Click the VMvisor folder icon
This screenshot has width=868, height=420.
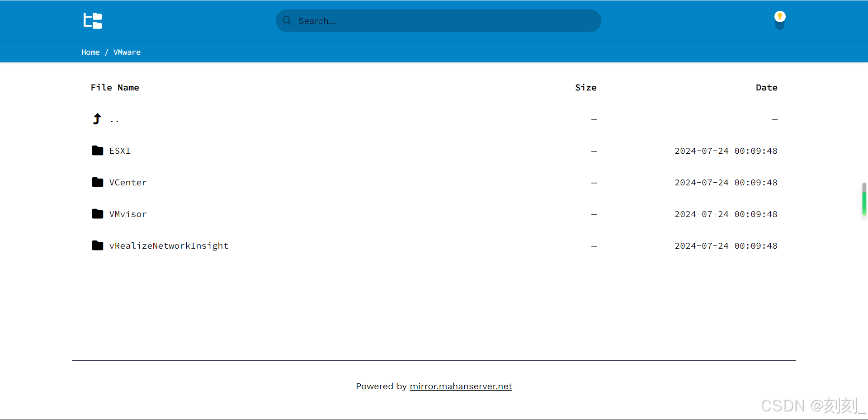tap(98, 214)
